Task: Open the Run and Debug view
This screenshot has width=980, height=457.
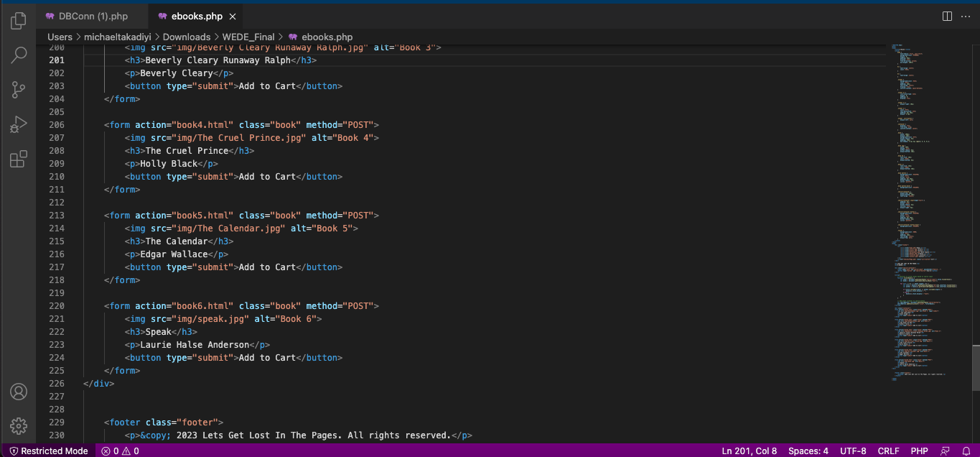Action: 19,124
